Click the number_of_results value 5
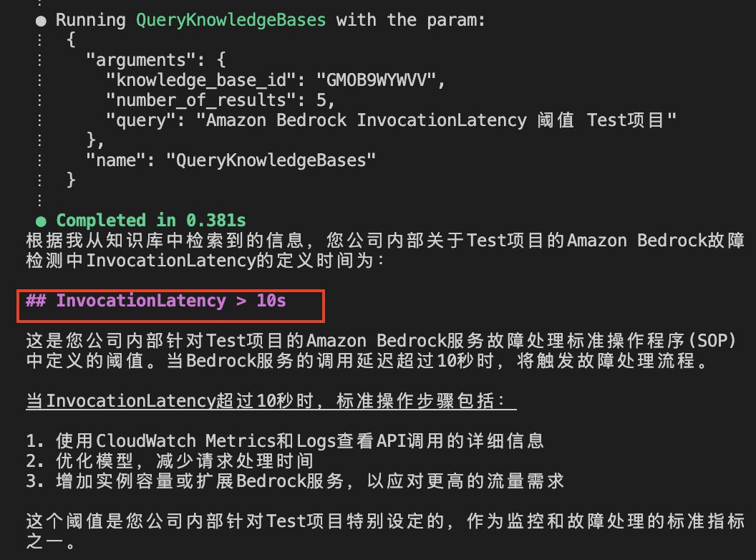The image size is (756, 560). coord(321,100)
